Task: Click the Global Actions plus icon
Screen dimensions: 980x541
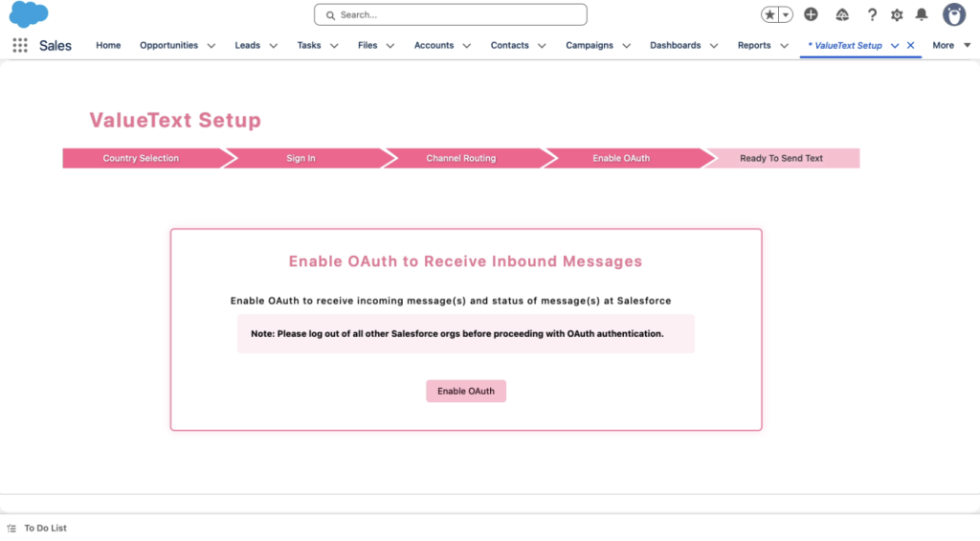Action: (811, 14)
